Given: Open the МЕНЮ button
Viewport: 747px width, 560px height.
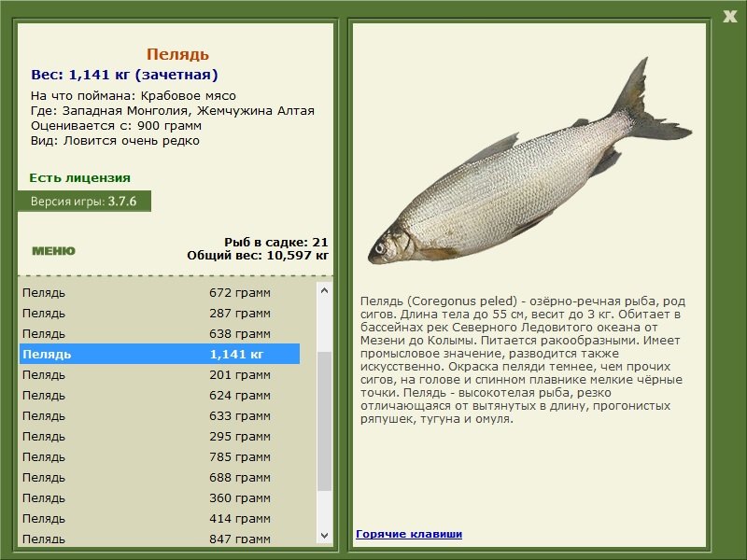Looking at the screenshot, I should click(x=53, y=251).
